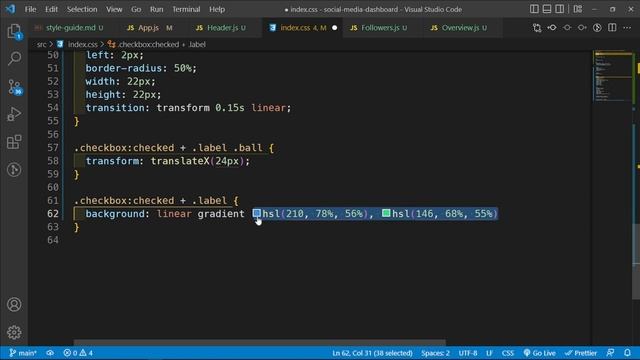This screenshot has height=360, width=640.
Task: Toggle the bottom panel layout button
Action: (x=547, y=9)
